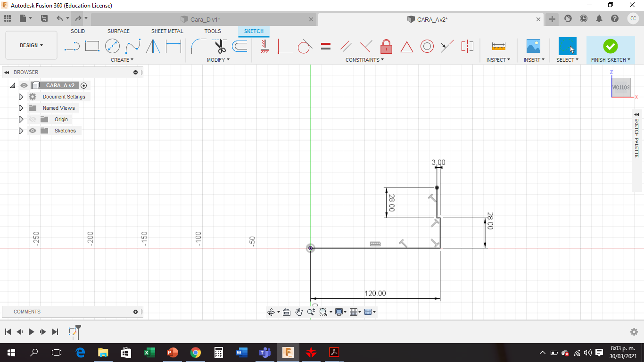644x362 pixels.
Task: Expand the Origin node
Action: pos(21,119)
